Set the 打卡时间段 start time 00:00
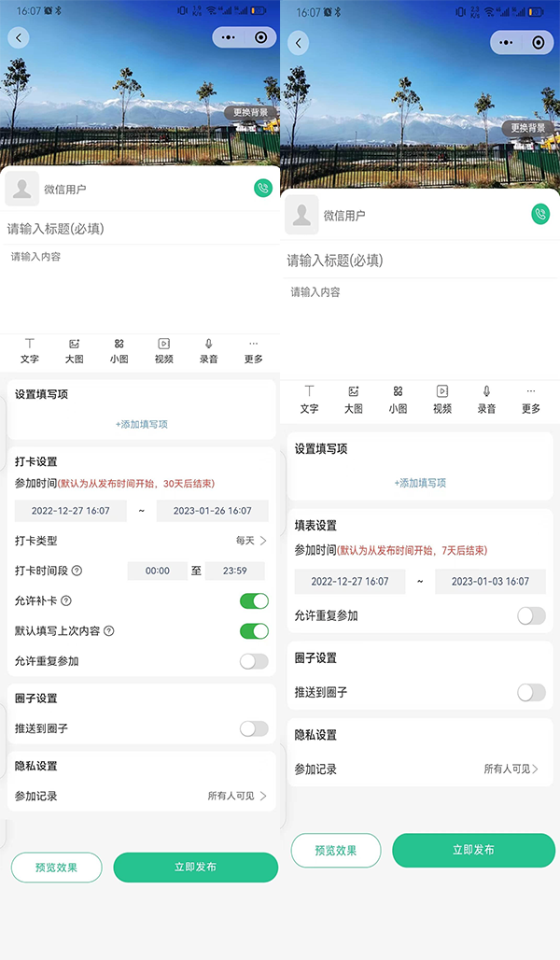 [158, 571]
